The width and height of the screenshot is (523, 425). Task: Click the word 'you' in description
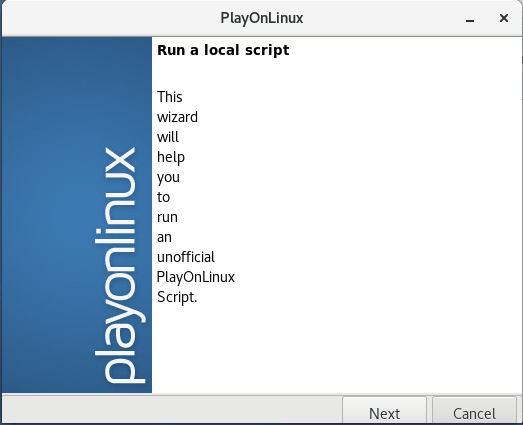pyautogui.click(x=168, y=177)
